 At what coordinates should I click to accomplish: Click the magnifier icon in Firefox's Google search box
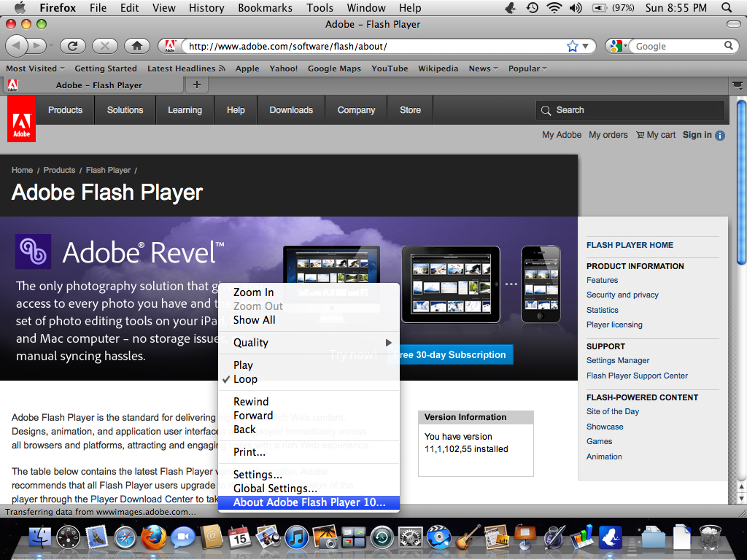(x=729, y=46)
